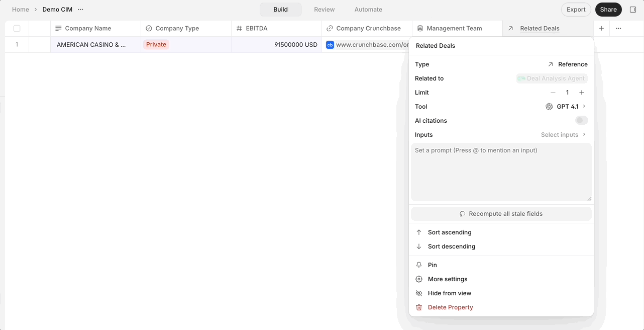Screen dimensions: 644x330
Task: Decrease the Limit with minus icon
Action: pyautogui.click(x=553, y=93)
